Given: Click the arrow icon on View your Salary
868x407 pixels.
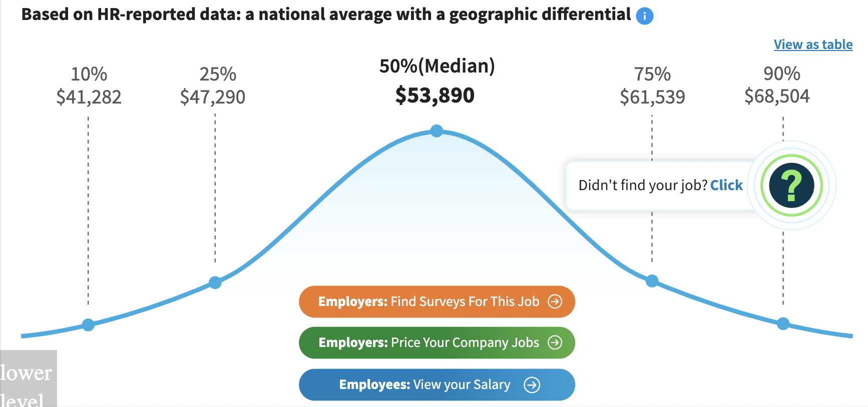Looking at the screenshot, I should pyautogui.click(x=532, y=384).
